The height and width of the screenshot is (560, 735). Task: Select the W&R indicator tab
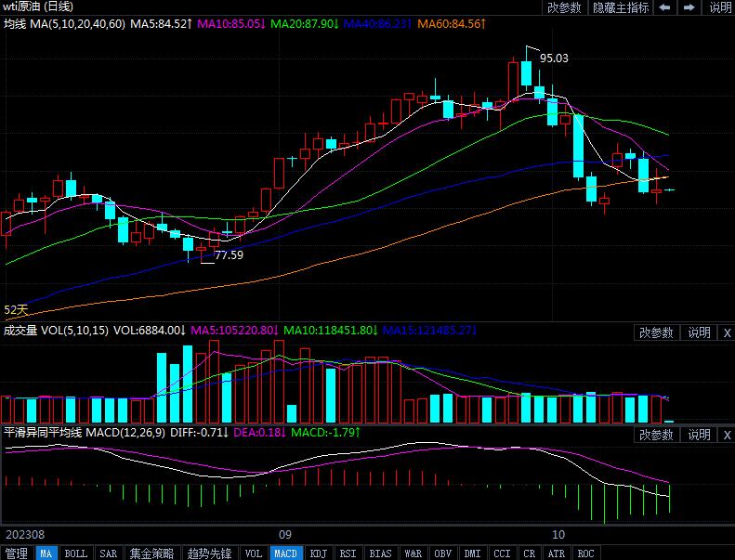413,553
